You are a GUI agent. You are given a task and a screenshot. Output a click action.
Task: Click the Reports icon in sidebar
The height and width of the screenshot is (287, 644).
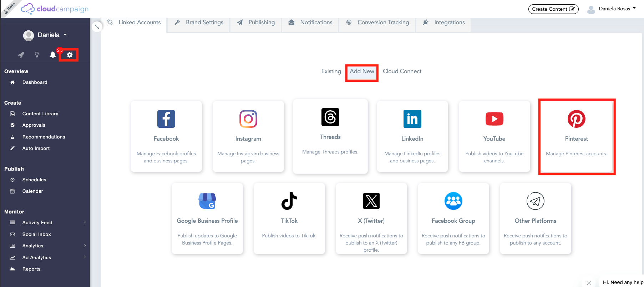click(12, 269)
